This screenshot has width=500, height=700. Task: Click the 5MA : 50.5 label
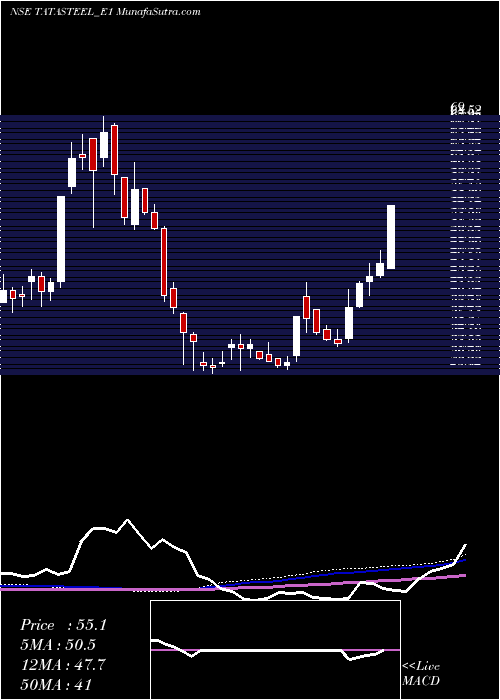coord(58,645)
